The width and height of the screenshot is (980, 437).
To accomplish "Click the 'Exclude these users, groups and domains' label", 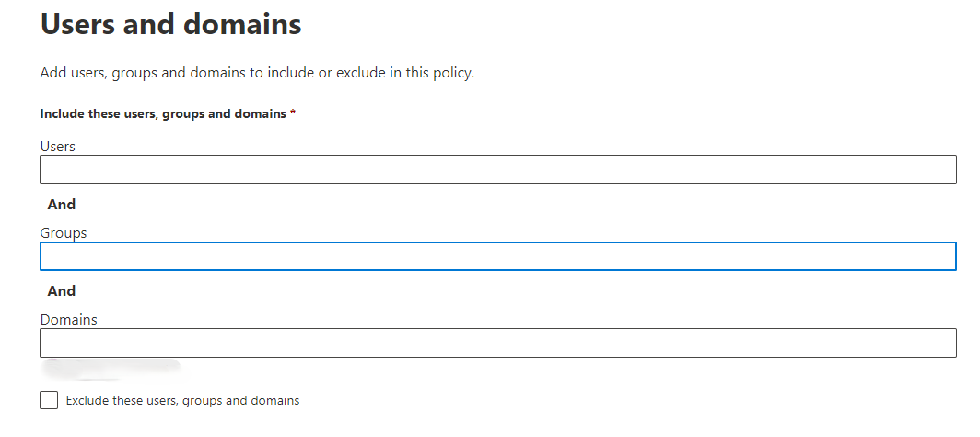I will 182,401.
